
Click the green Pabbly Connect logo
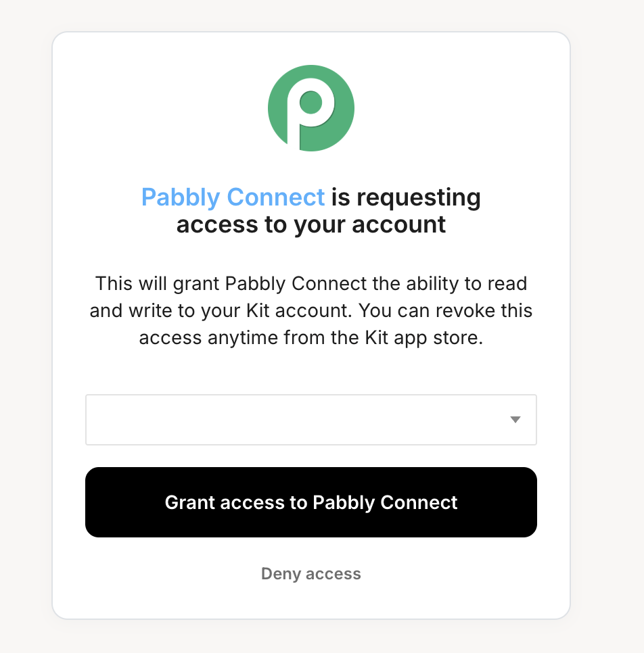click(x=311, y=108)
